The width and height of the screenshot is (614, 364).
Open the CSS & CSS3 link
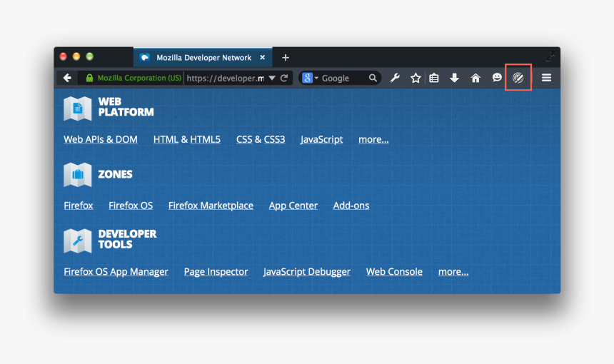point(261,139)
